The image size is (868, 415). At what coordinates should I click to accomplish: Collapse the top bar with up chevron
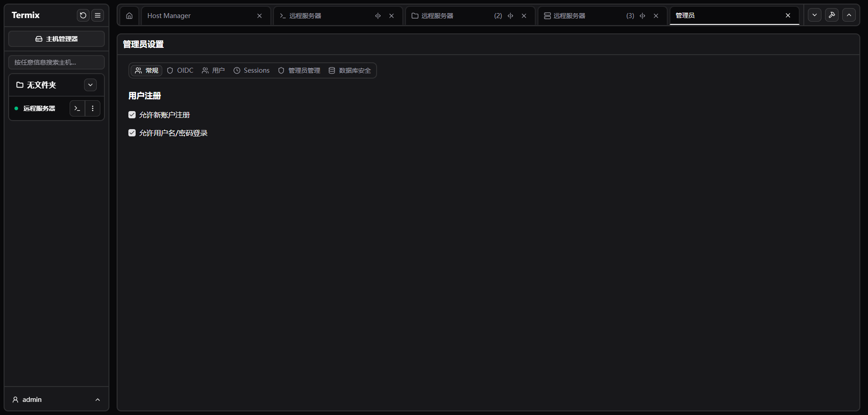[849, 15]
